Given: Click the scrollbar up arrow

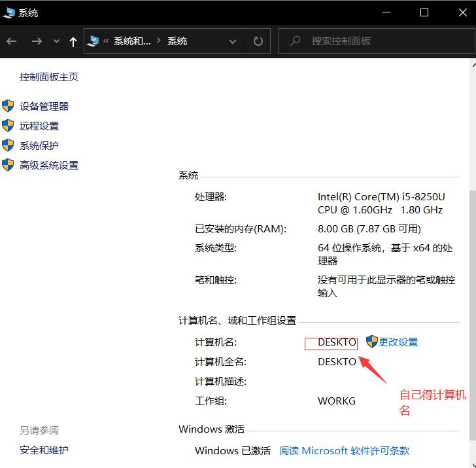Looking at the screenshot, I should (x=473, y=65).
